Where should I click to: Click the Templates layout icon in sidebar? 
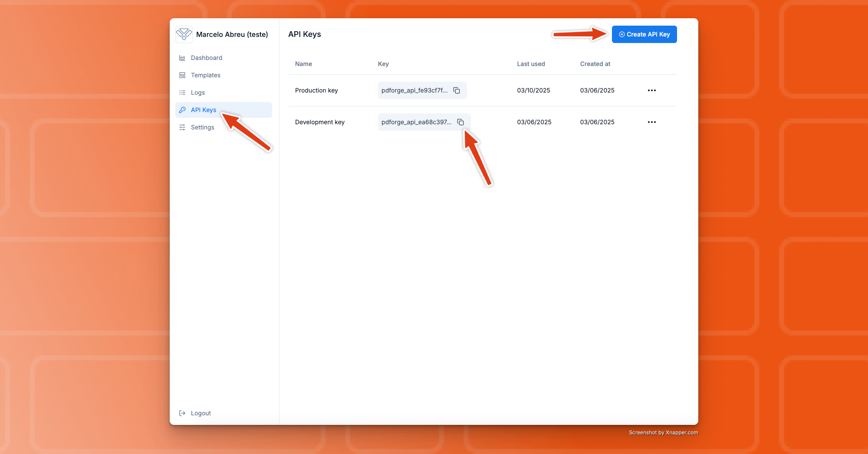182,75
